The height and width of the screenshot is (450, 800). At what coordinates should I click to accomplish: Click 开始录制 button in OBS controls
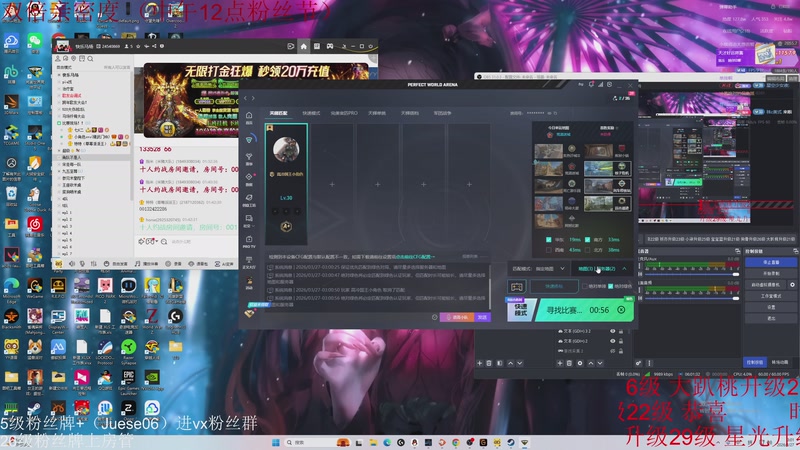point(771,273)
